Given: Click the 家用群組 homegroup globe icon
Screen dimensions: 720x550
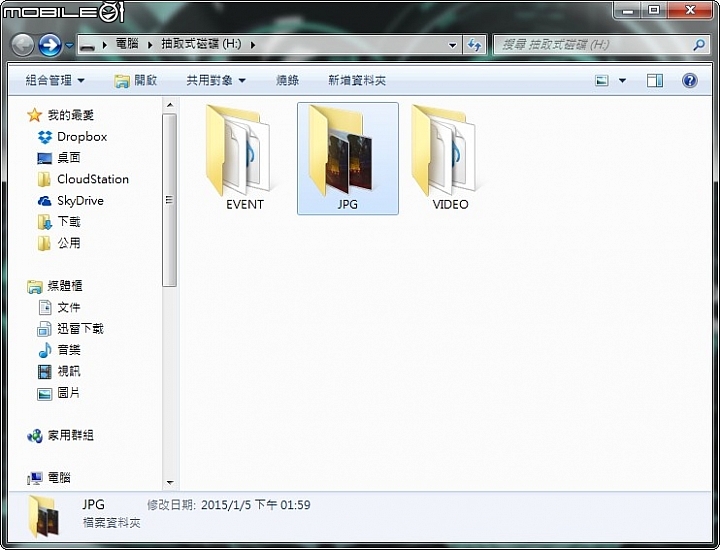Looking at the screenshot, I should pyautogui.click(x=34, y=436).
